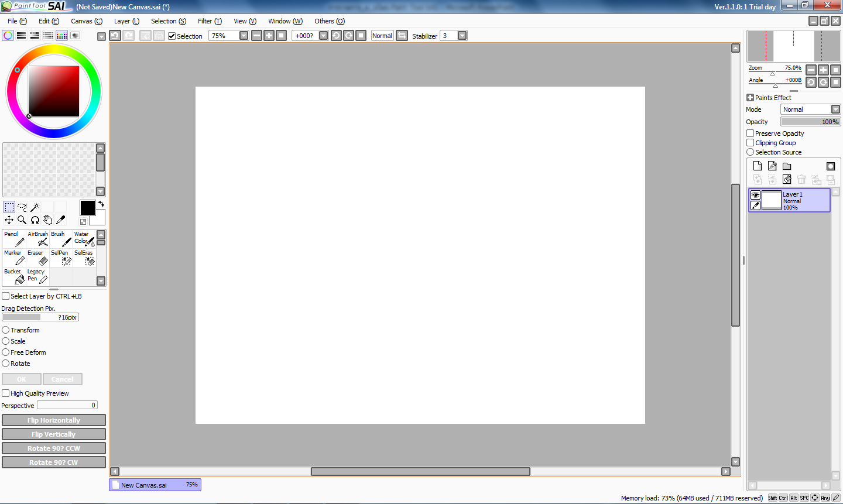
Task: Enable the Clipping Group checkbox
Action: pyautogui.click(x=751, y=142)
